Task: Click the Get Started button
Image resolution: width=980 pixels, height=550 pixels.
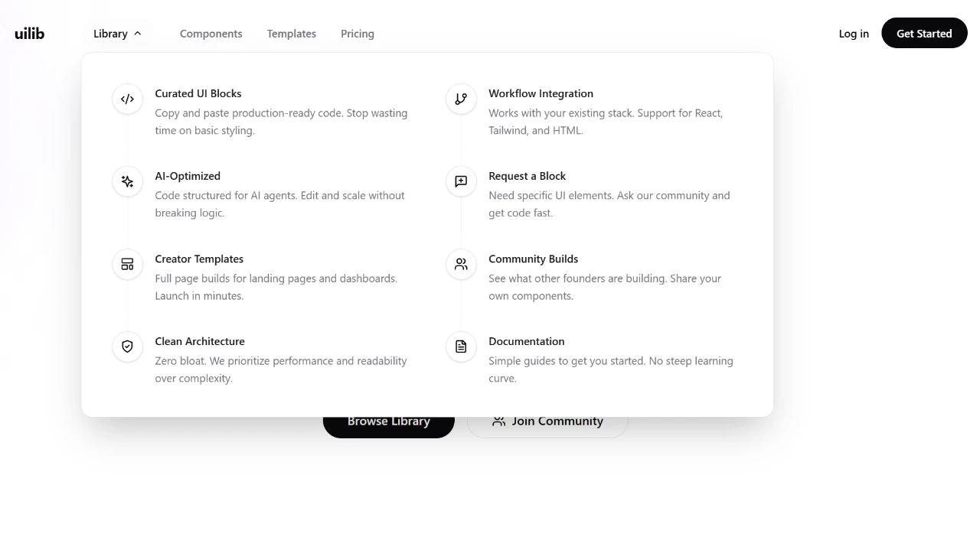Action: click(x=924, y=33)
